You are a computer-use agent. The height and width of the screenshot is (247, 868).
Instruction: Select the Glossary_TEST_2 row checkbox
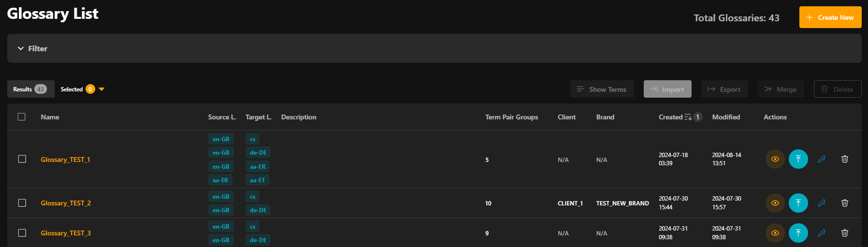pos(22,203)
